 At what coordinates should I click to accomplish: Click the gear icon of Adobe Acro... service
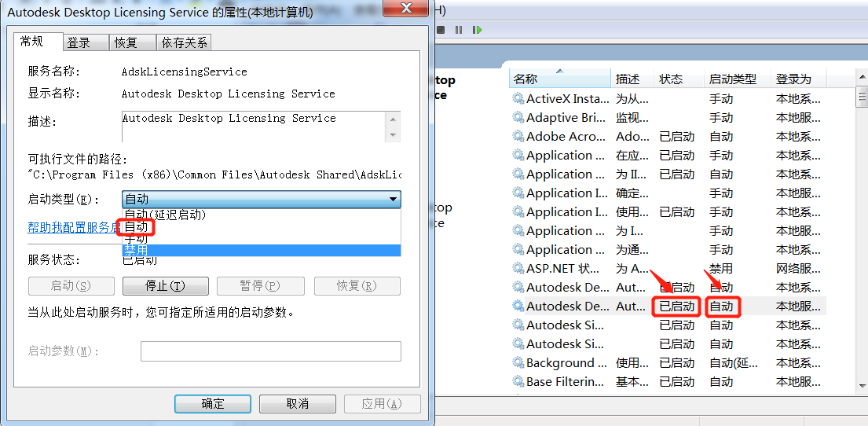pyautogui.click(x=518, y=136)
